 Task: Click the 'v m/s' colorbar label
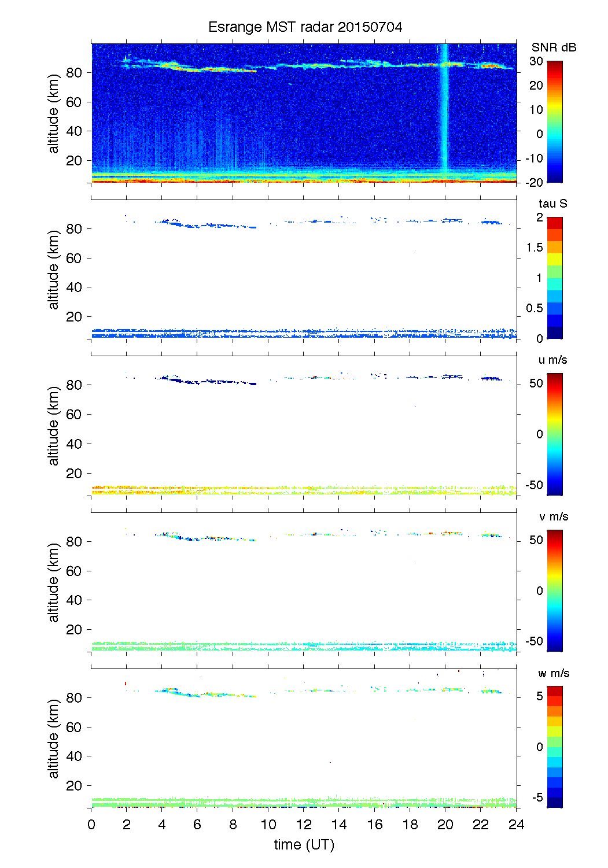pos(553,516)
